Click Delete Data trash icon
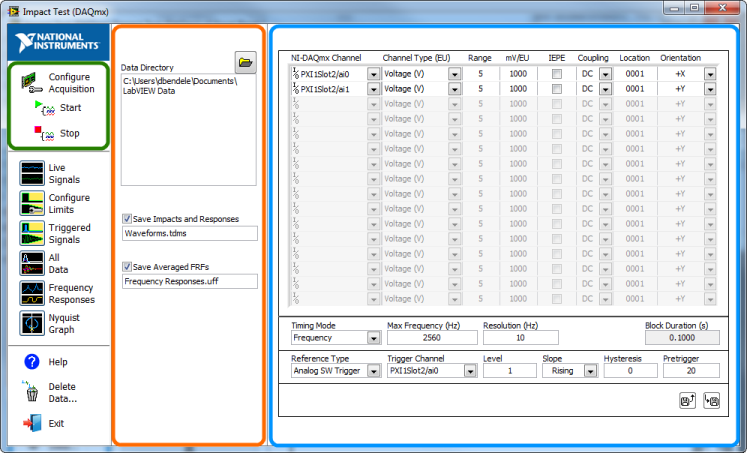The image size is (747, 453). [31, 392]
